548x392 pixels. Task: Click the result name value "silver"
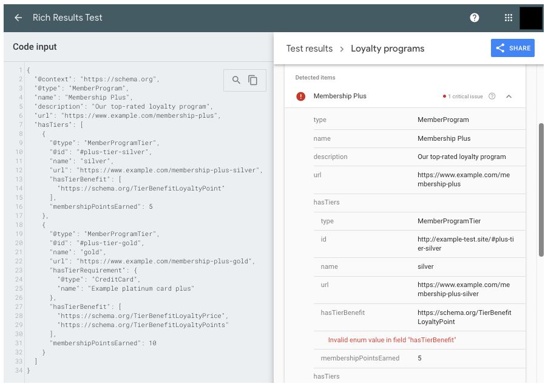[425, 266]
